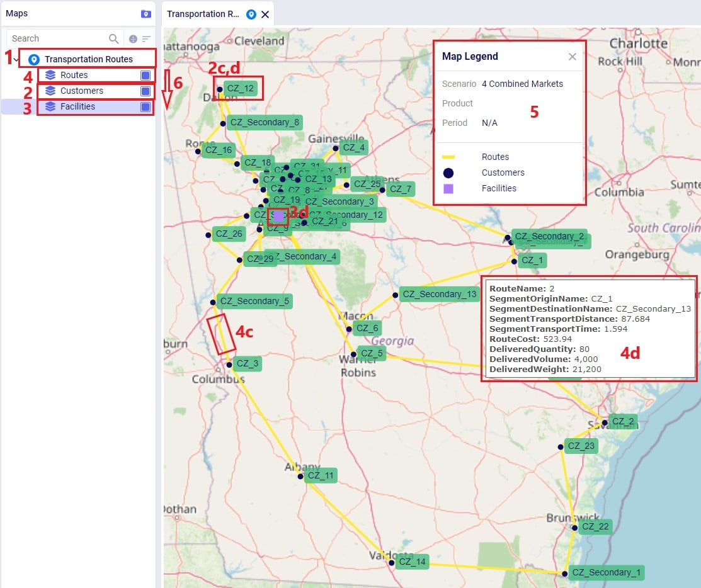Screen dimensions: 701x588
Task: Click the CZ_22 customer label
Action: [595, 527]
